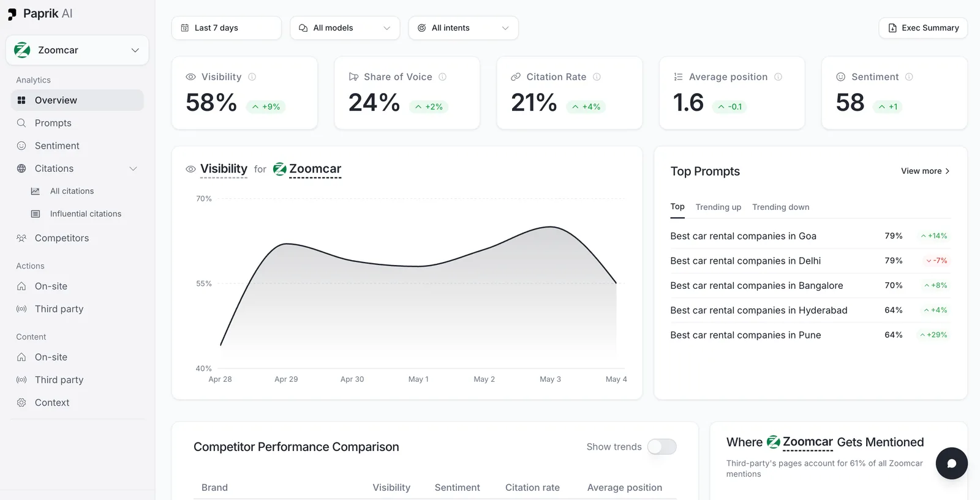Click the Zoomcar brand logo in sidebar
This screenshot has width=980, height=500.
point(22,50)
